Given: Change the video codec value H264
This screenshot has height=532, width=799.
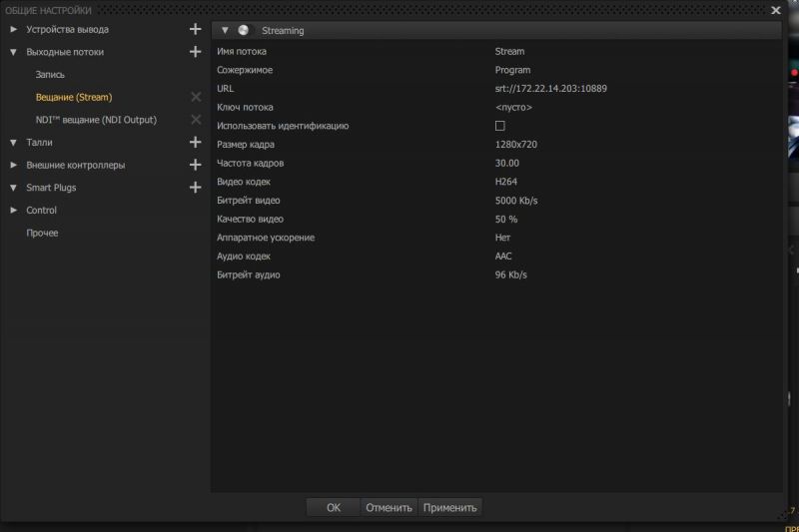Looking at the screenshot, I should (x=506, y=182).
